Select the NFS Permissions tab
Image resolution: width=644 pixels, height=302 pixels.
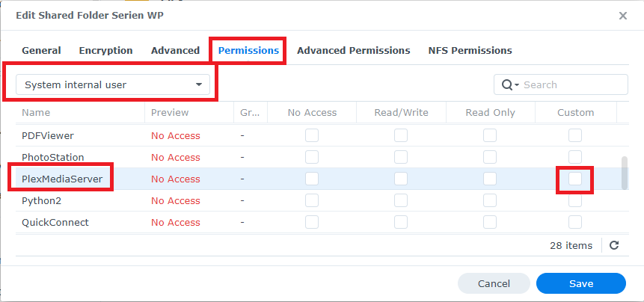pyautogui.click(x=470, y=51)
